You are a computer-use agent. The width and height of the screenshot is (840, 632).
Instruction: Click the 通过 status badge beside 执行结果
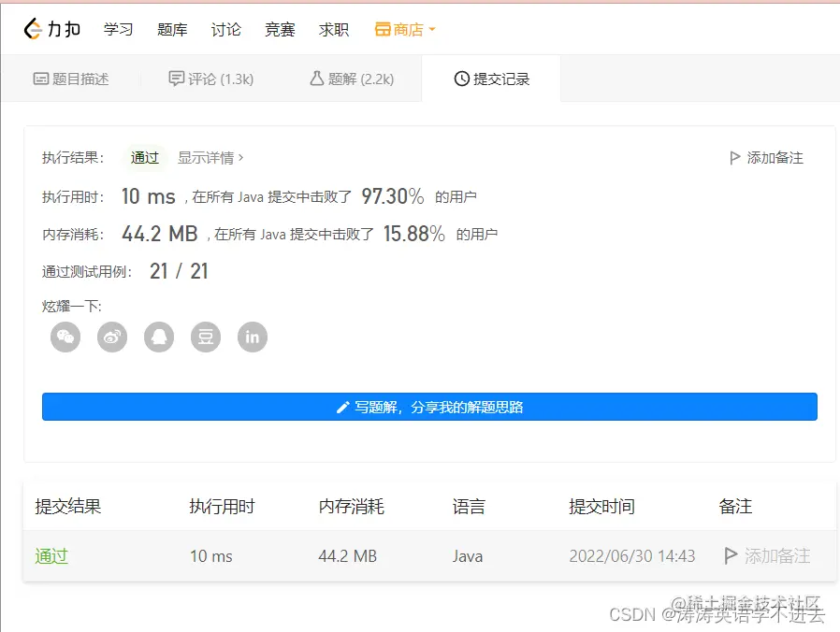(144, 158)
